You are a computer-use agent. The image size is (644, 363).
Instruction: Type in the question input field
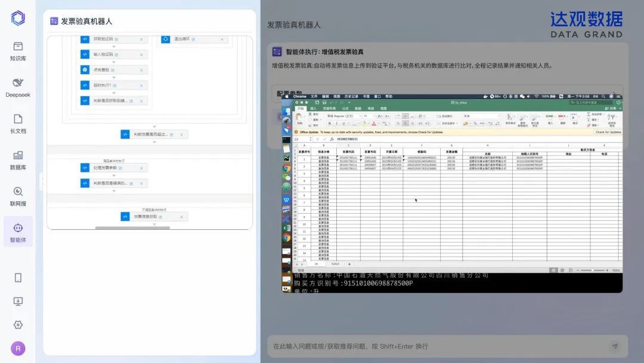[435, 346]
